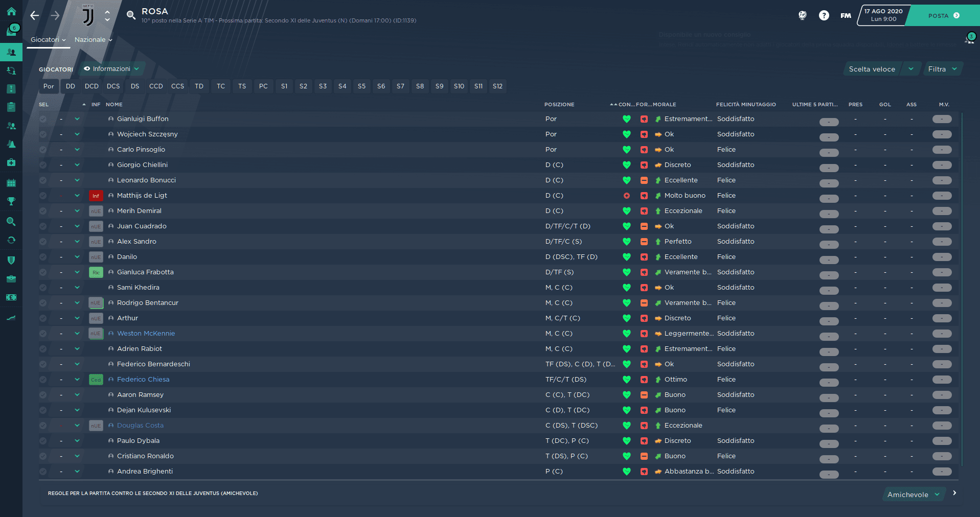
Task: Open the Squad icon in the sidebar
Action: pos(11,52)
